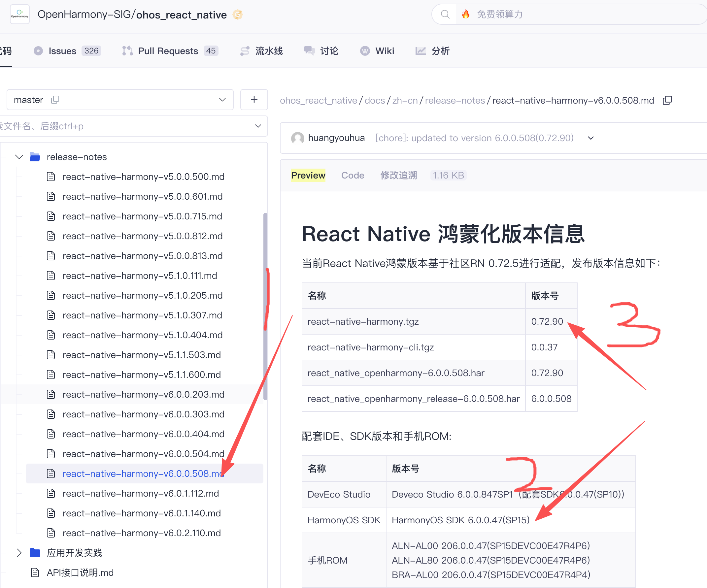Screen dimensions: 707x588
Task: Click OpenHarmony organization logo
Action: 19,14
